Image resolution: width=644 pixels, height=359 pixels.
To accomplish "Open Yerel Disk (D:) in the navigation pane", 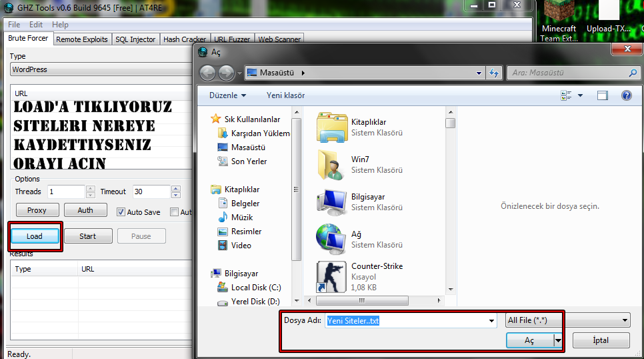I will pos(255,302).
